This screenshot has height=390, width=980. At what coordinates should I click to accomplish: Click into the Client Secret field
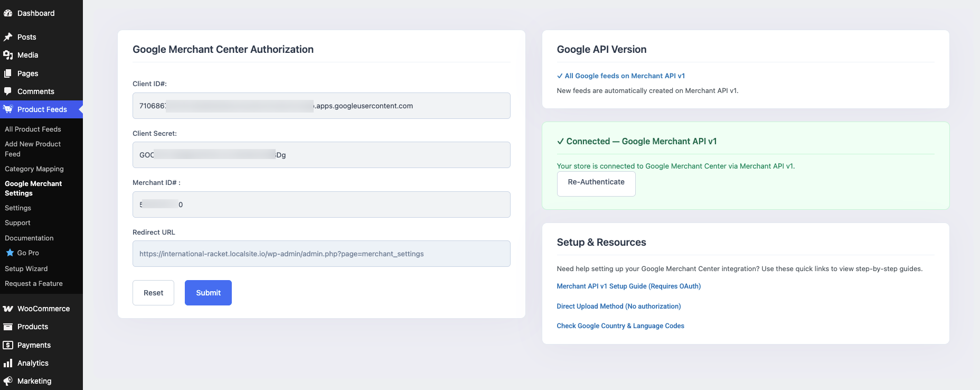321,155
